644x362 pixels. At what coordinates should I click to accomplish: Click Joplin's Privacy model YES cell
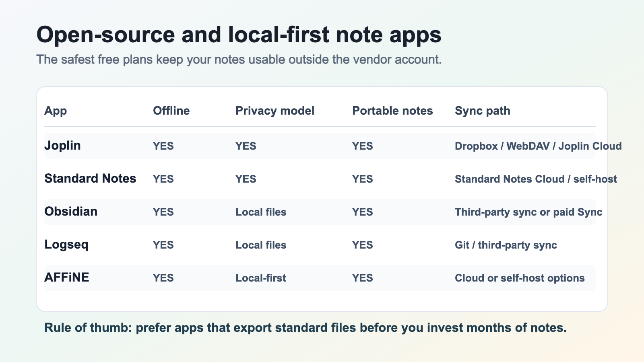click(246, 146)
